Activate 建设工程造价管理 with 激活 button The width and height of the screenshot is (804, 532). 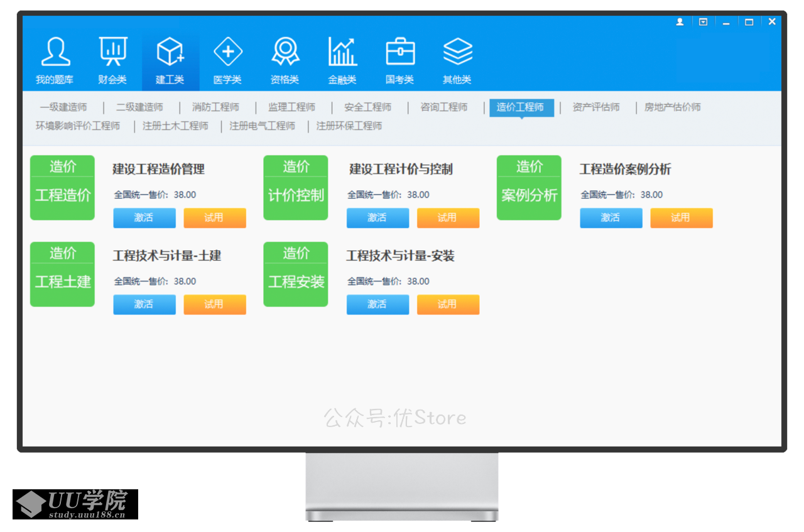coord(144,218)
